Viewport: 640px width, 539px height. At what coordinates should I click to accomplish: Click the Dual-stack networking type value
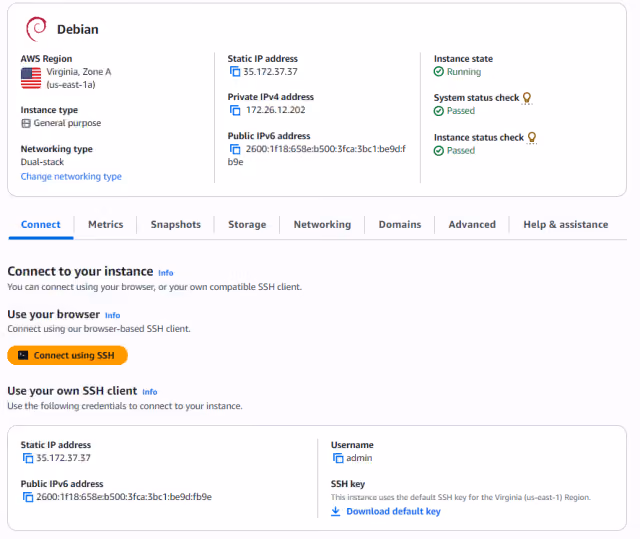[x=42, y=162]
